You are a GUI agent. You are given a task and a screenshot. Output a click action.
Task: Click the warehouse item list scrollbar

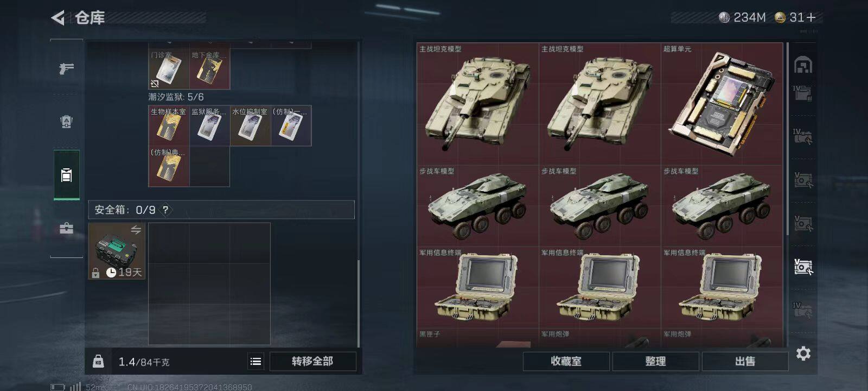click(x=788, y=140)
